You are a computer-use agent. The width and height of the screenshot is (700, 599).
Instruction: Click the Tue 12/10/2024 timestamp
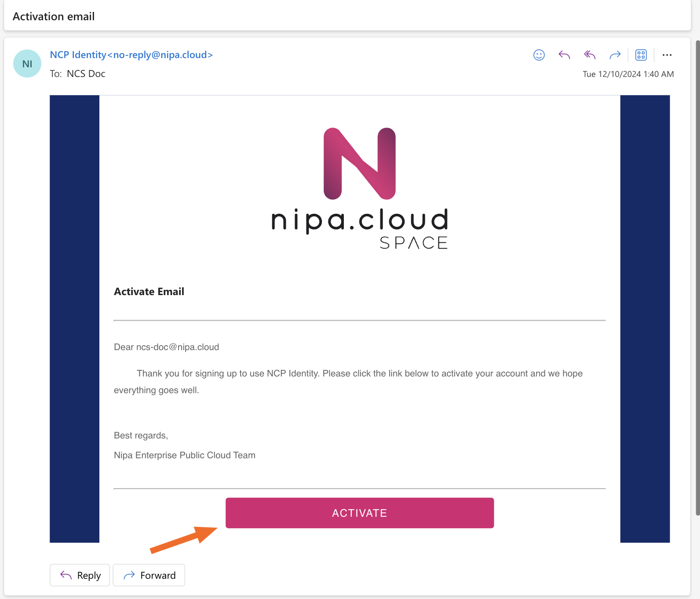click(628, 74)
